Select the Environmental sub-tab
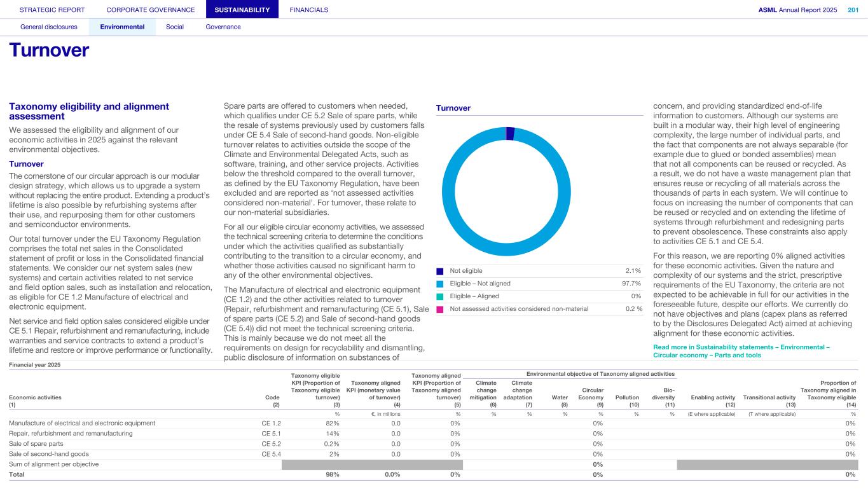The height and width of the screenshot is (489, 868). point(122,27)
